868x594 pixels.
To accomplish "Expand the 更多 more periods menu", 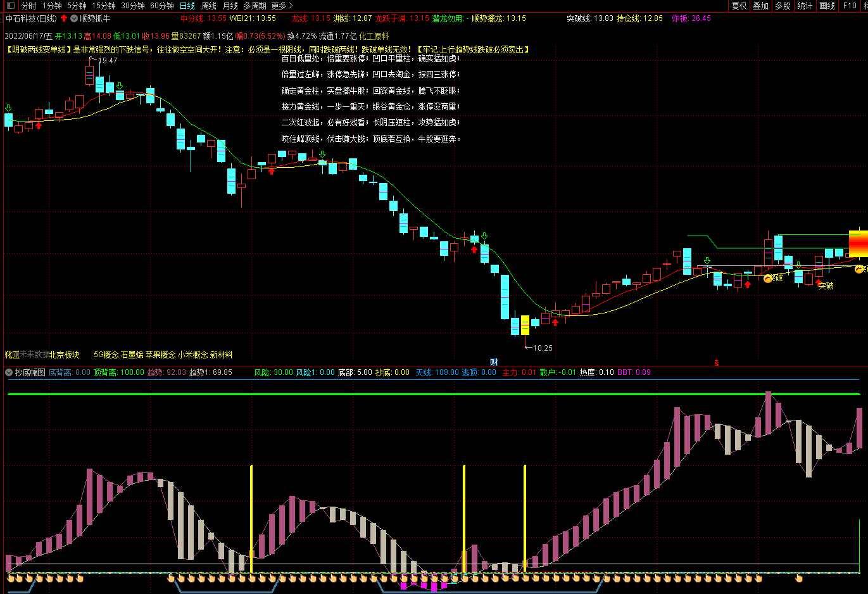I will click(282, 6).
